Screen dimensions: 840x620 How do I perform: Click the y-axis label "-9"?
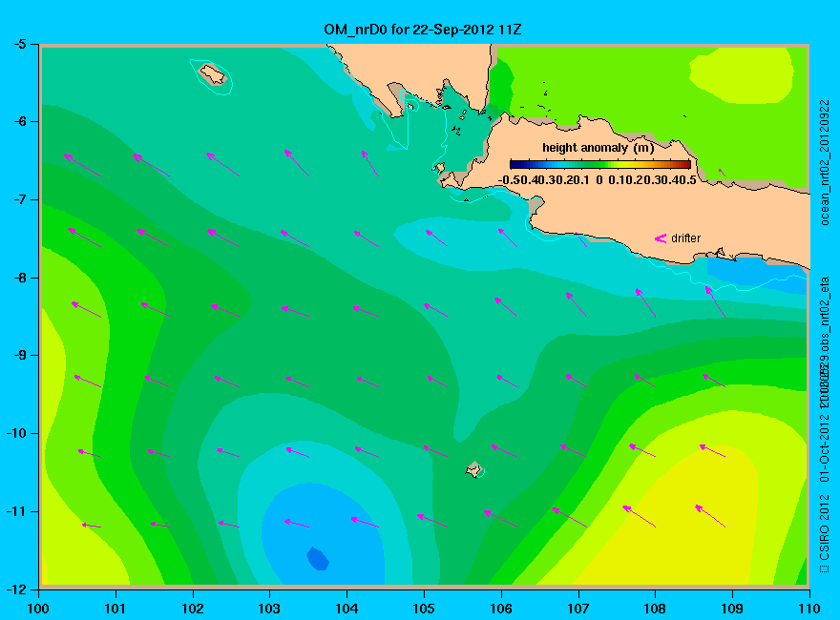pos(19,356)
